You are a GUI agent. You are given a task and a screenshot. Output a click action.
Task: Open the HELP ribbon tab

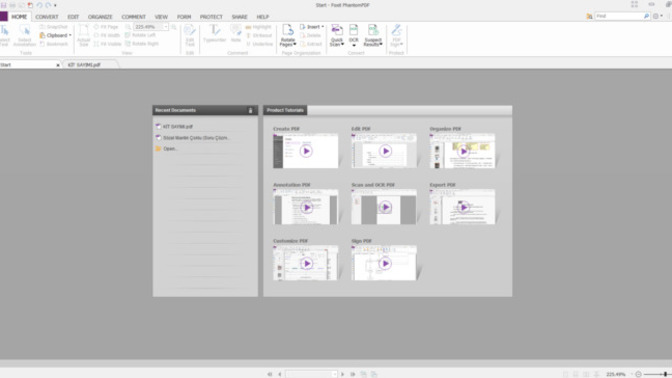point(262,17)
